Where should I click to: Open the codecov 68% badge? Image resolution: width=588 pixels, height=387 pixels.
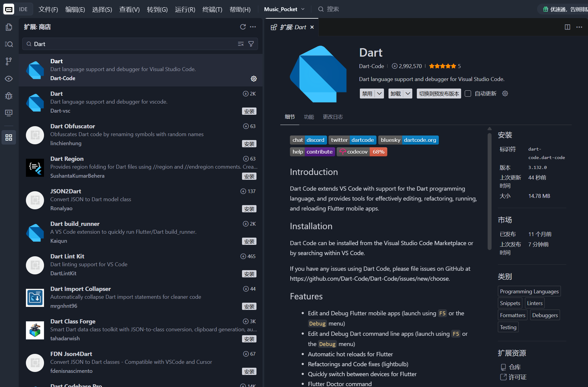click(x=362, y=152)
